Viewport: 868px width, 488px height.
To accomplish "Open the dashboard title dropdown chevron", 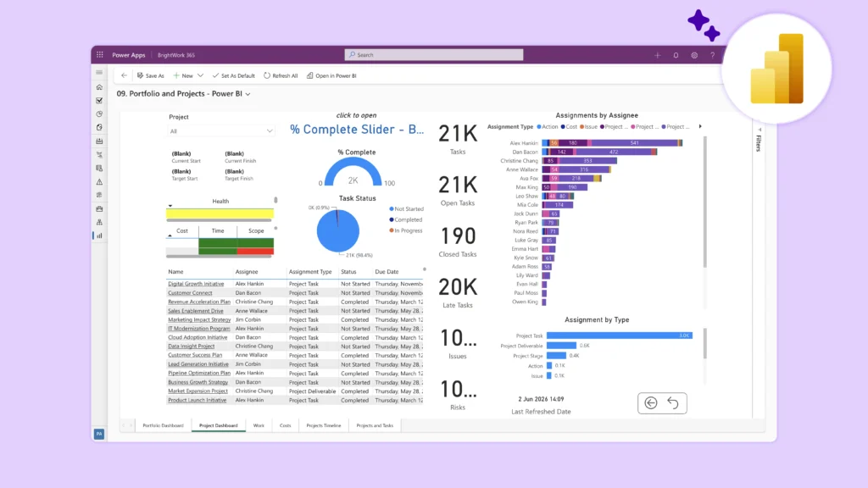I will [x=248, y=94].
